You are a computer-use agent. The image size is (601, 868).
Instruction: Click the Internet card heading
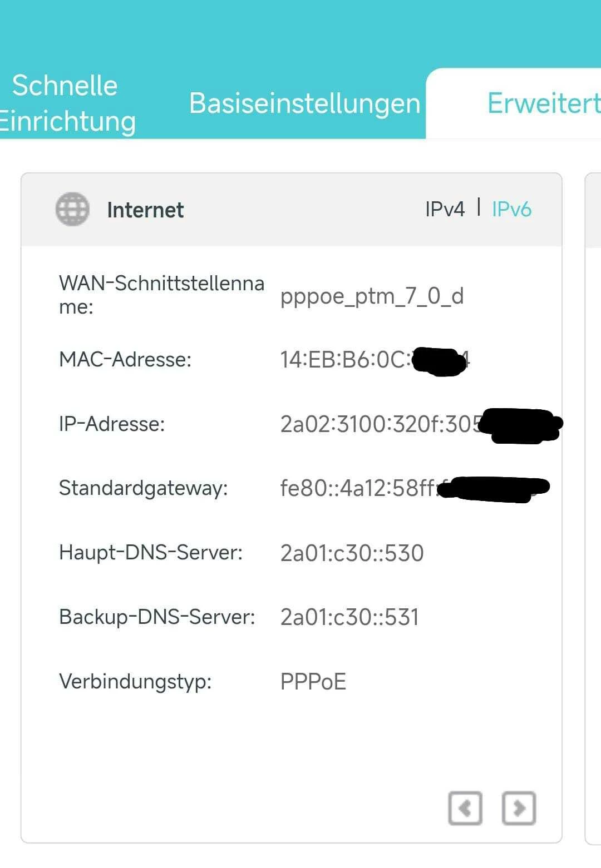point(145,210)
